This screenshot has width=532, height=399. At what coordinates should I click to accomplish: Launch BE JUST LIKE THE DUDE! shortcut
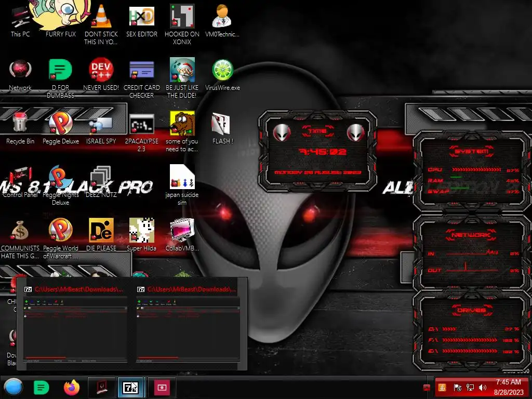click(182, 78)
